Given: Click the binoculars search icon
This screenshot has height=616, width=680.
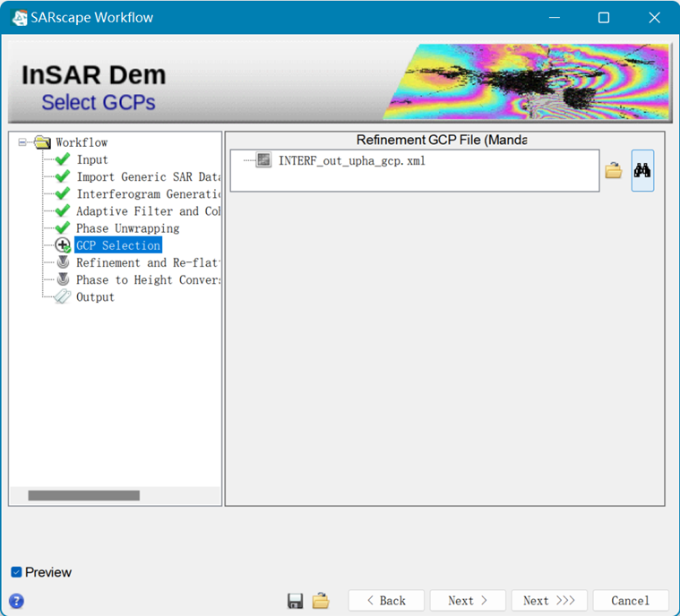Looking at the screenshot, I should (642, 170).
